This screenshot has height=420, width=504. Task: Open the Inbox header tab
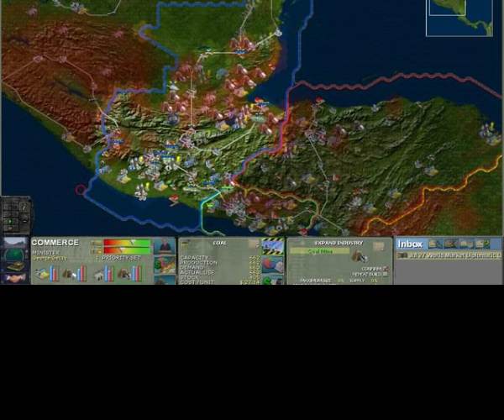410,244
